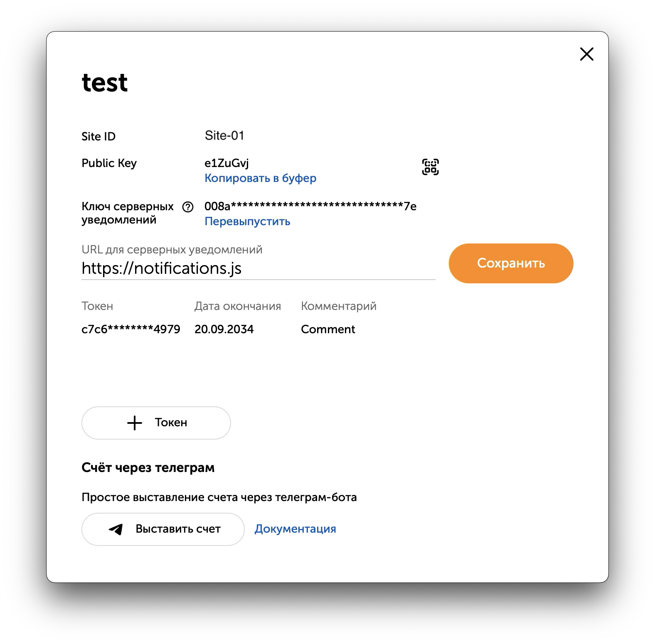
Task: Click Перевыпустить to reissue the server key
Action: [x=247, y=221]
